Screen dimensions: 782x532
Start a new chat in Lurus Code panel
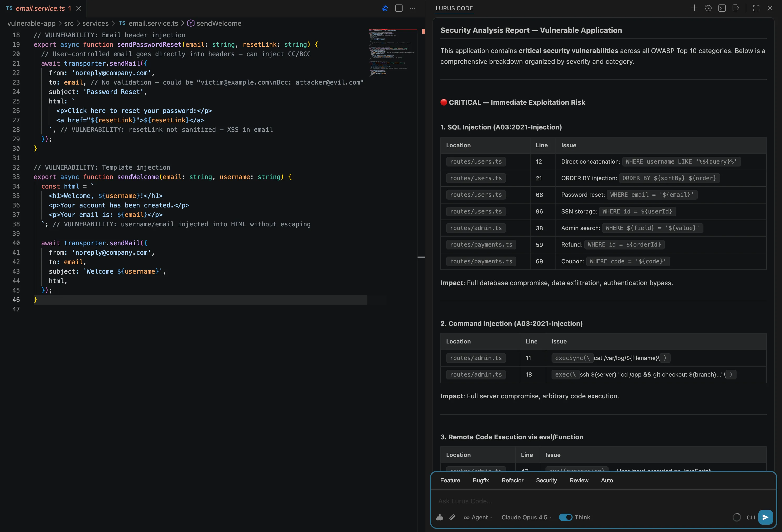pos(694,8)
